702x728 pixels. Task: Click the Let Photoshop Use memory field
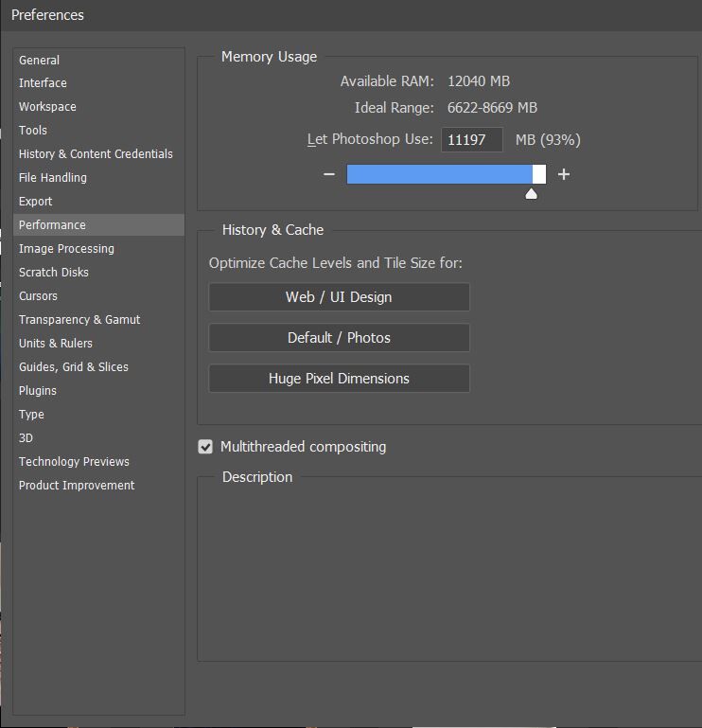point(472,140)
